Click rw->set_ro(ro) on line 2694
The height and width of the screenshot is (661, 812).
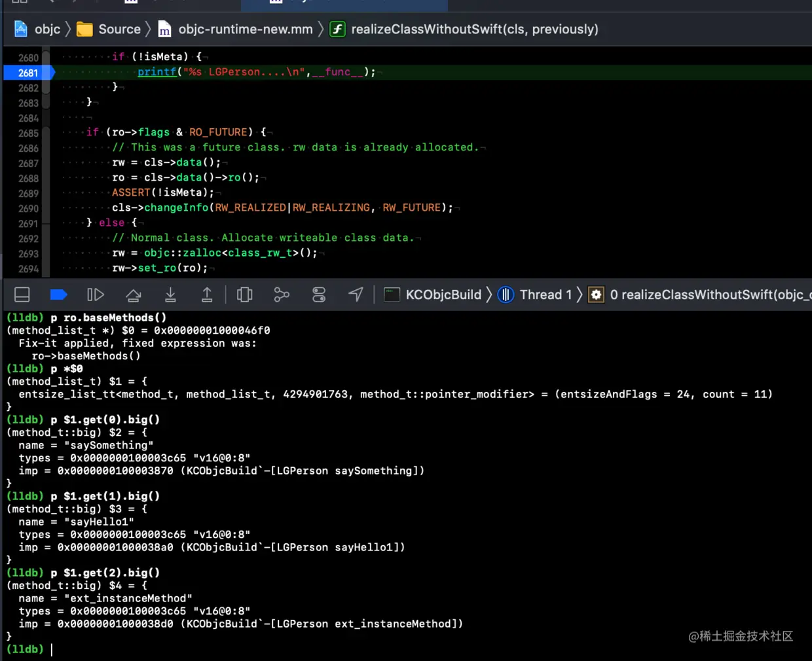[160, 268]
